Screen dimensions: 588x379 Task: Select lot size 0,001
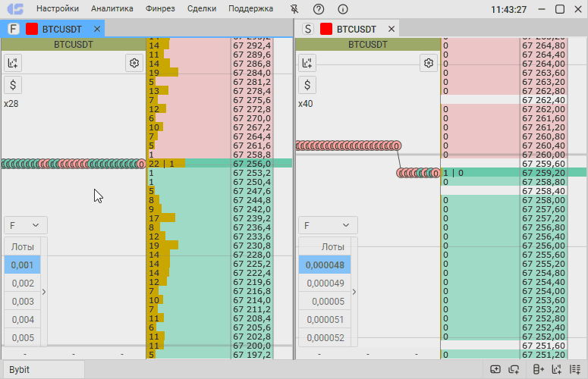pos(22,265)
